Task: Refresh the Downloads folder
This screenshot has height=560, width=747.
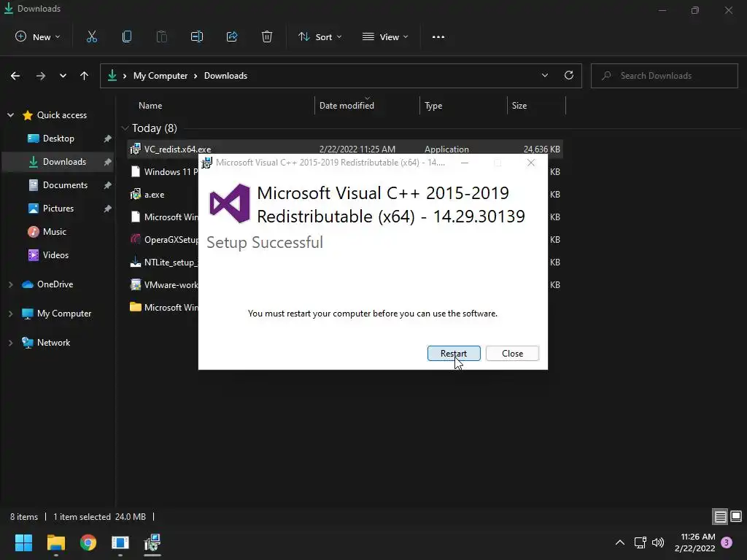Action: tap(569, 75)
